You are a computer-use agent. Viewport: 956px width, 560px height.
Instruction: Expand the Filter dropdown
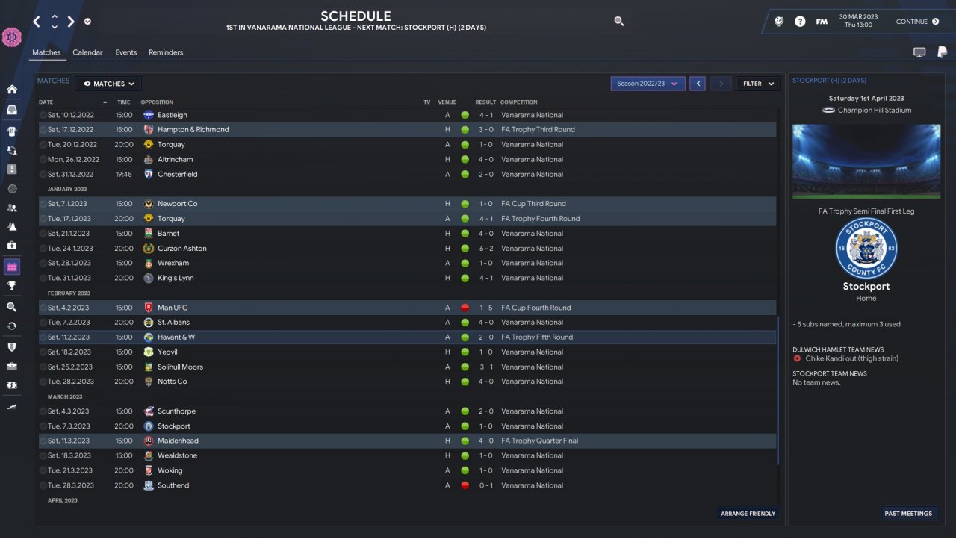(x=758, y=84)
